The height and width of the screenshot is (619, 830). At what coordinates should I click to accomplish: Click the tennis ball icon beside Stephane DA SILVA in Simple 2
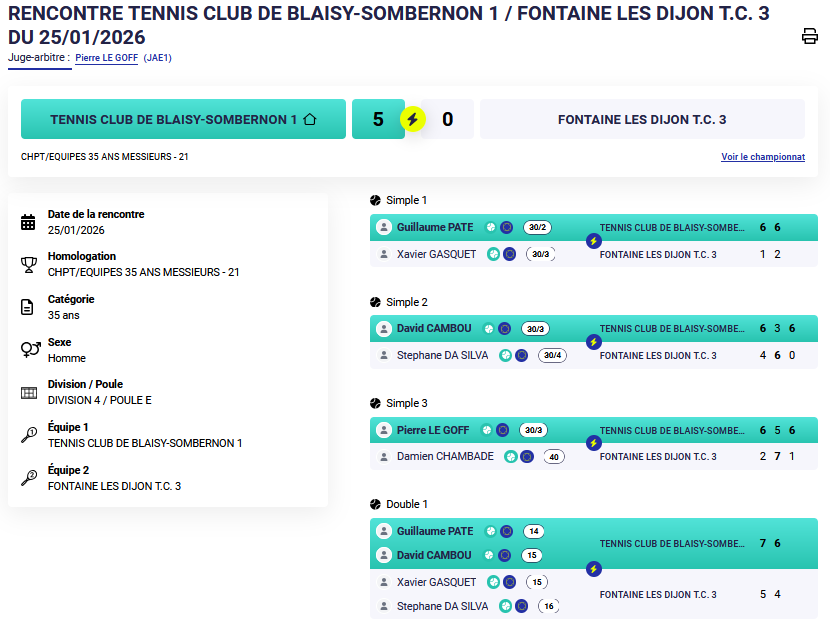pyautogui.click(x=506, y=355)
